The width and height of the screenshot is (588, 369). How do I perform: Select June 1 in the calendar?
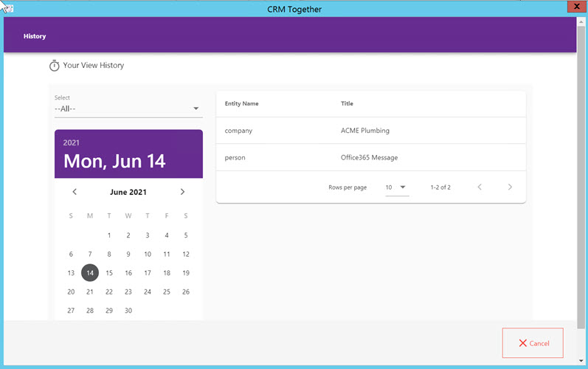point(109,235)
